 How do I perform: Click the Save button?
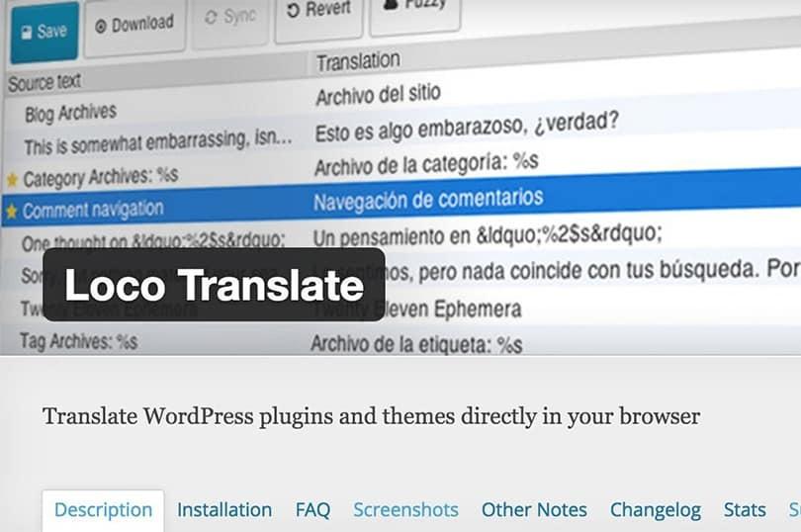[44, 31]
